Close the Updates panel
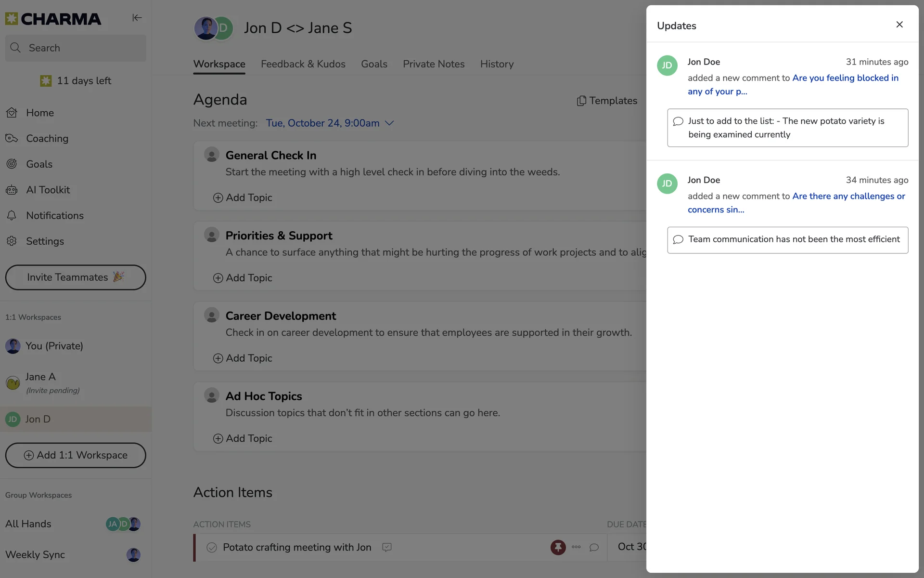Screen dimensions: 924x578 (x=899, y=25)
